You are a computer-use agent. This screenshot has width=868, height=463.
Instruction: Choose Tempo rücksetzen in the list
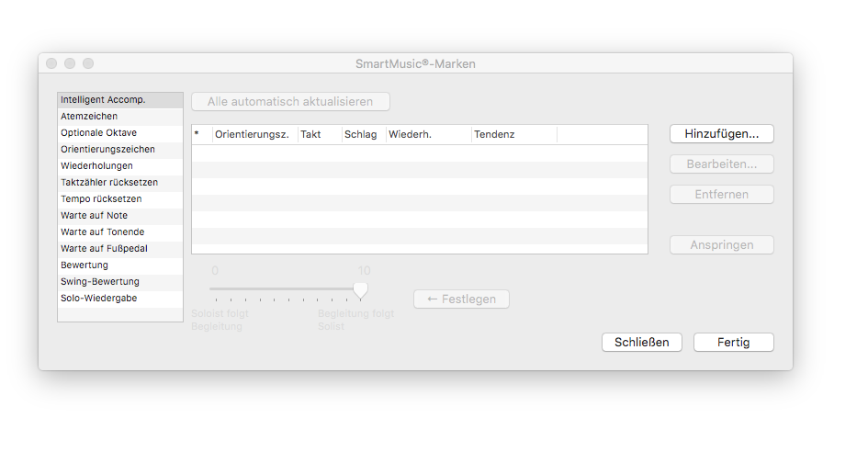(120, 199)
